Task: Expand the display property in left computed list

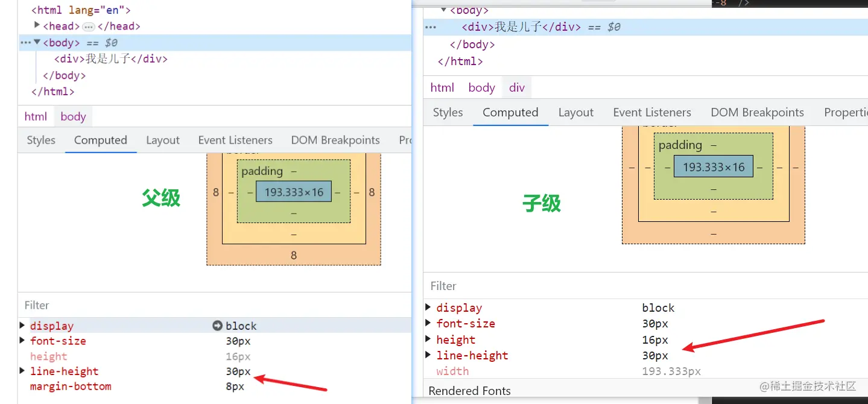Action: pyautogui.click(x=22, y=326)
